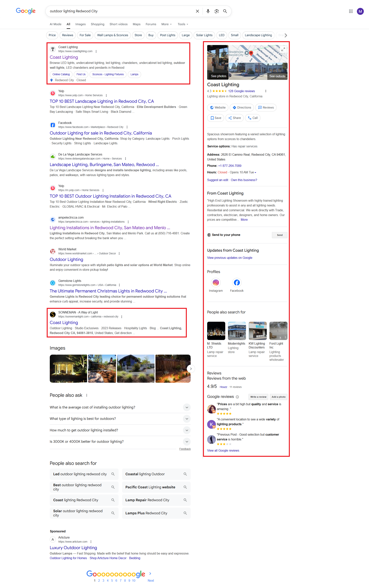Image resolution: width=369 pixels, height=588 pixels.
Task: Open options menu for coastlighting.com result
Action: point(96,52)
